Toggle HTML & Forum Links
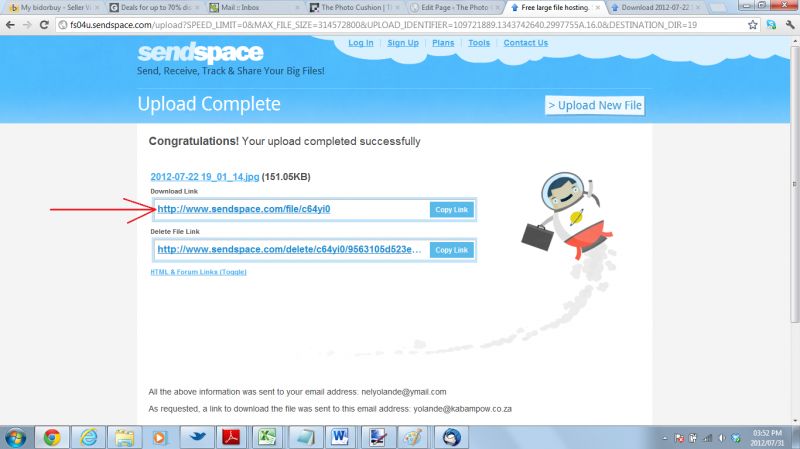 pos(198,272)
